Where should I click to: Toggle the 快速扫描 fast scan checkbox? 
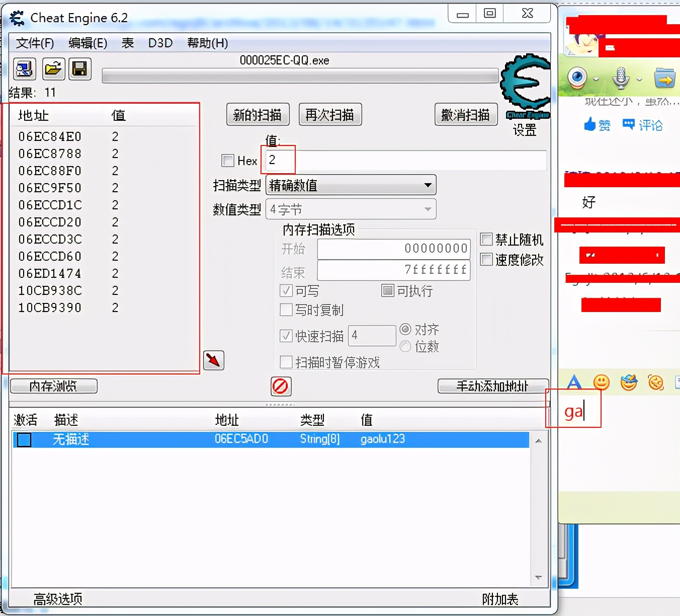[286, 336]
